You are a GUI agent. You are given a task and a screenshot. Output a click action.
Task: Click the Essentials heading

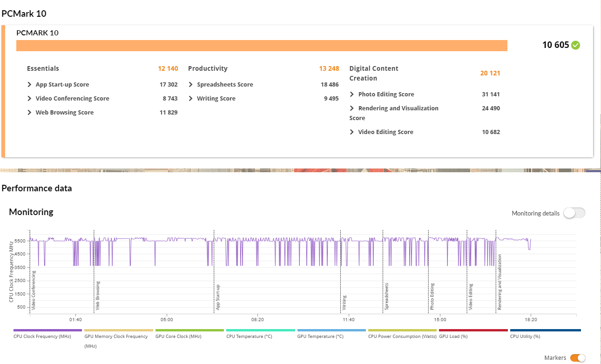tap(43, 68)
